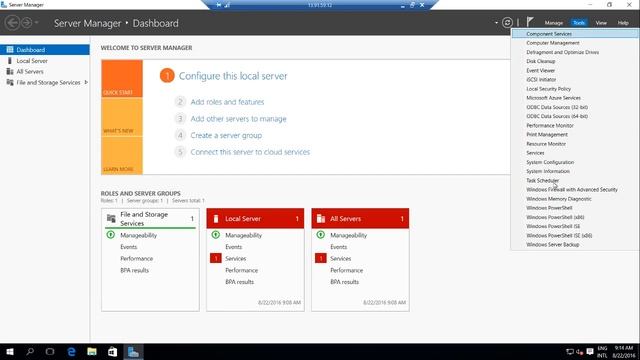This screenshot has height=360, width=640.
Task: Open taskbar search magnifier
Action: pos(30,352)
